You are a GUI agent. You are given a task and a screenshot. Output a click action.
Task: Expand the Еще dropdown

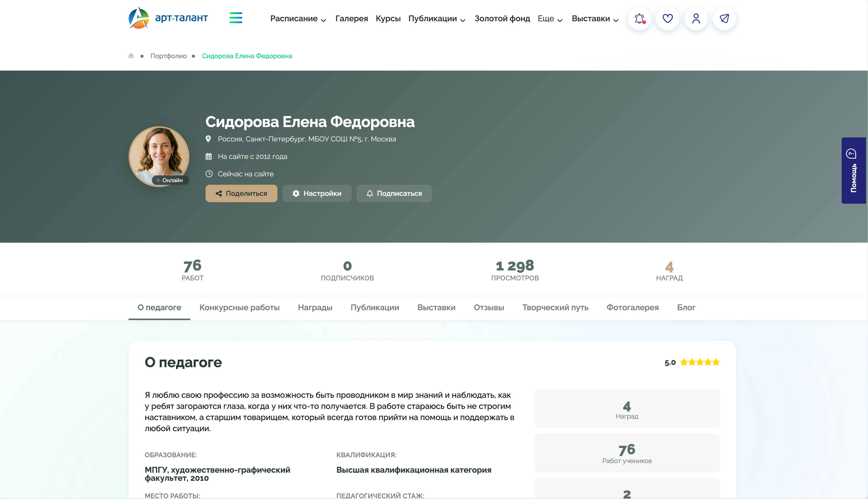click(x=550, y=18)
